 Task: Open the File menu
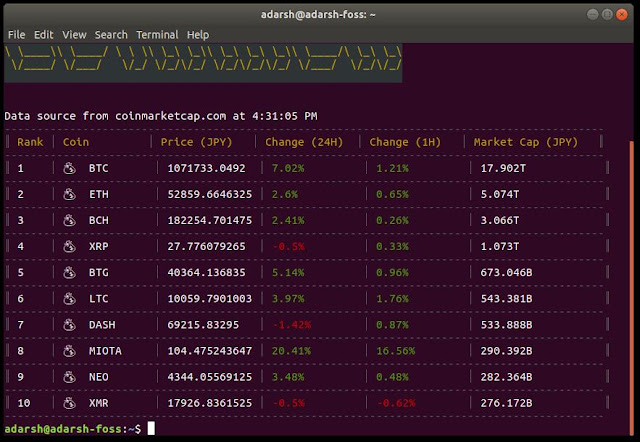(16, 35)
